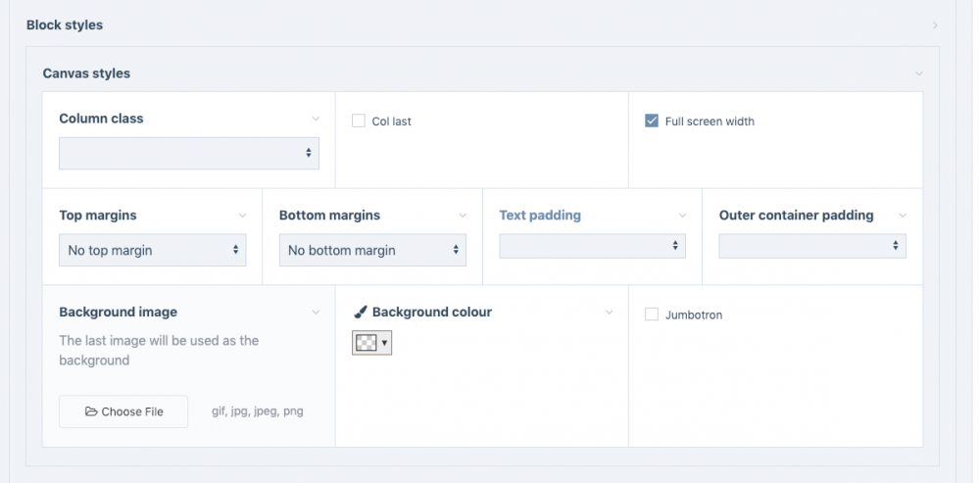Uncheck the Full screen width checkbox
Image resolution: width=980 pixels, height=483 pixels.
tap(652, 121)
